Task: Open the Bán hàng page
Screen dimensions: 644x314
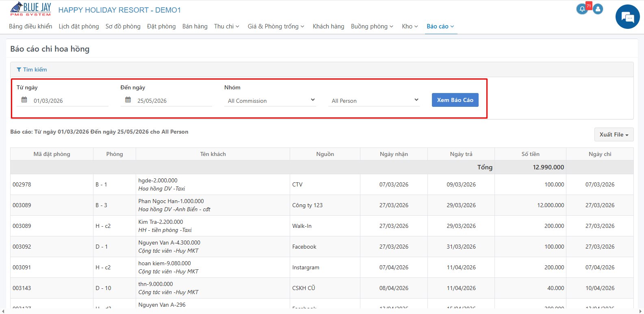Action: pos(195,26)
